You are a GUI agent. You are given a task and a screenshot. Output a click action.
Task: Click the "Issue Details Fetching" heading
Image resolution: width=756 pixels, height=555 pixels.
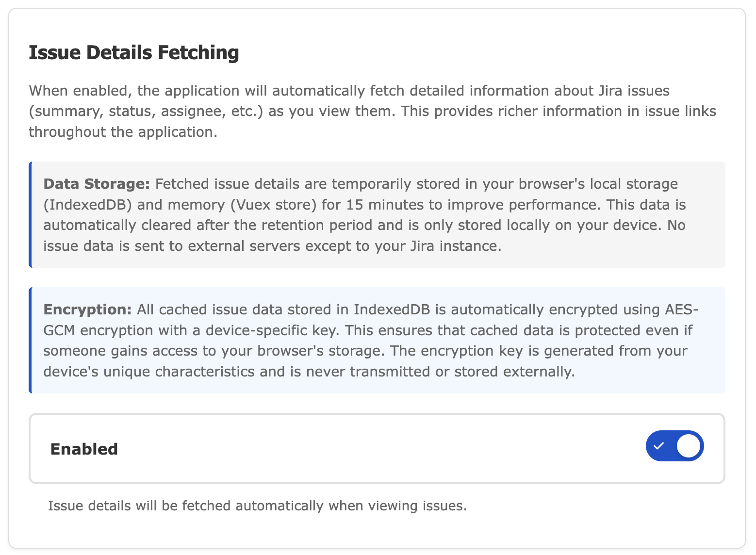134,52
